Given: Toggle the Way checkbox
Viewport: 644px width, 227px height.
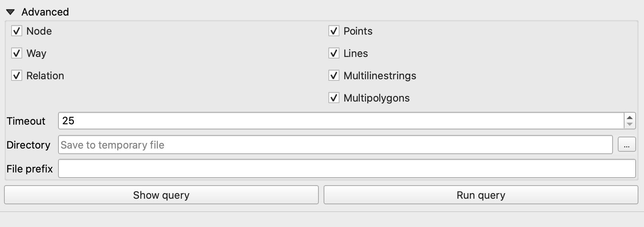Looking at the screenshot, I should pyautogui.click(x=17, y=53).
